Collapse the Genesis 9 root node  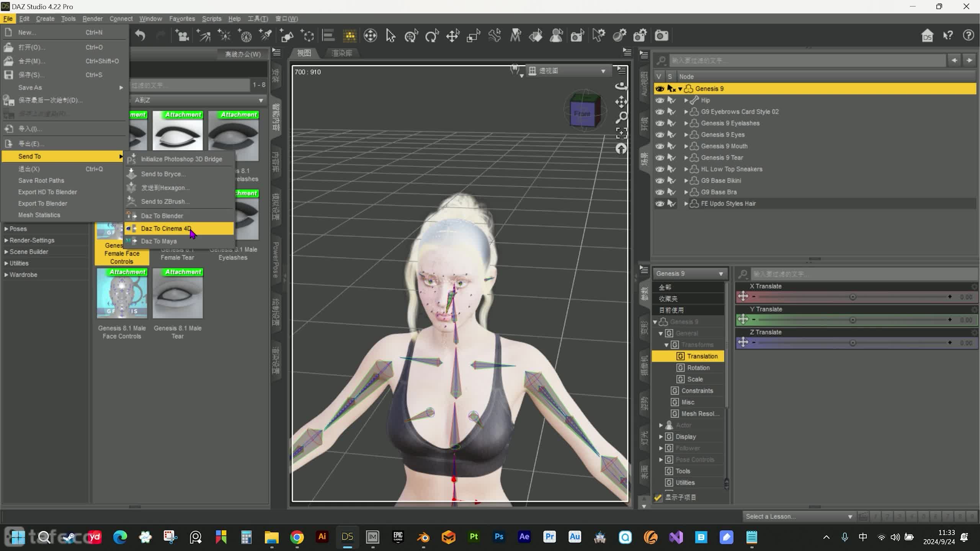point(680,89)
